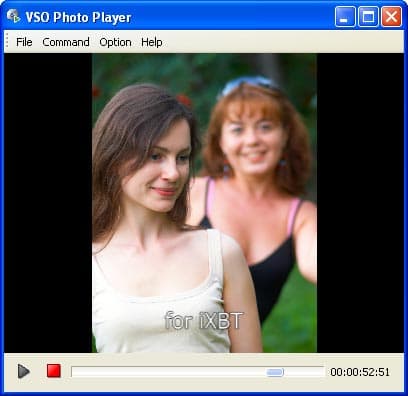Open the File menu
Viewport: 408px width, 396px height.
click(x=24, y=42)
